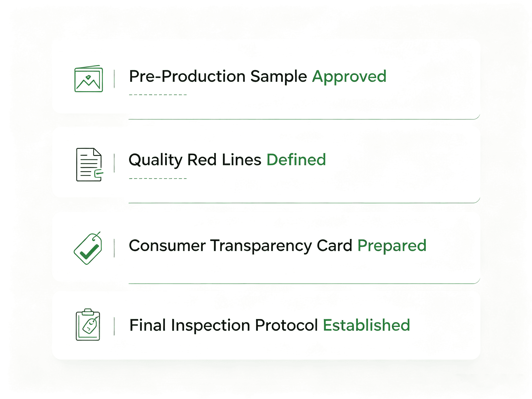Select the green word Defined
This screenshot has height=399, width=532.
296,160
